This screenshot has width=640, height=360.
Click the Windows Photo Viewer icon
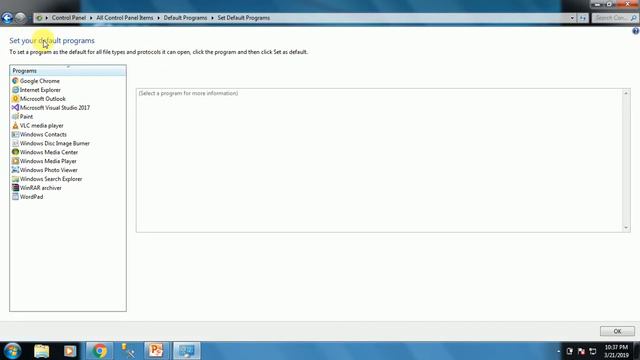click(x=15, y=170)
